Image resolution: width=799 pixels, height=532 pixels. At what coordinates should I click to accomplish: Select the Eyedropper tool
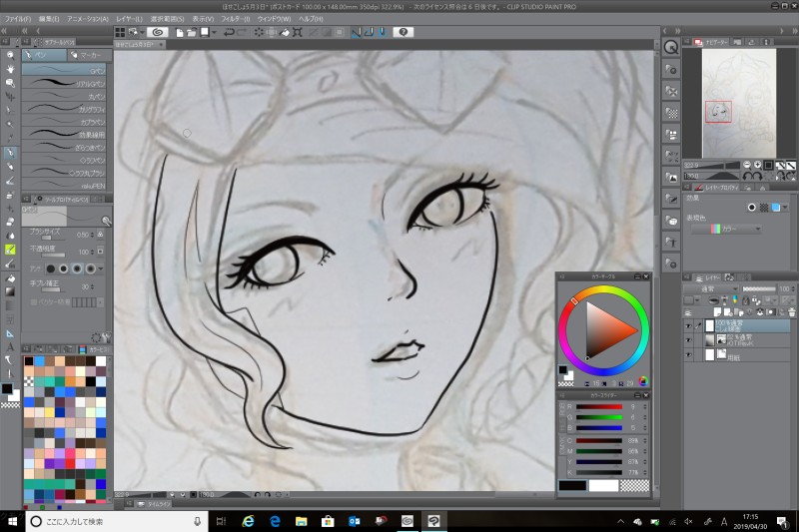(10, 138)
